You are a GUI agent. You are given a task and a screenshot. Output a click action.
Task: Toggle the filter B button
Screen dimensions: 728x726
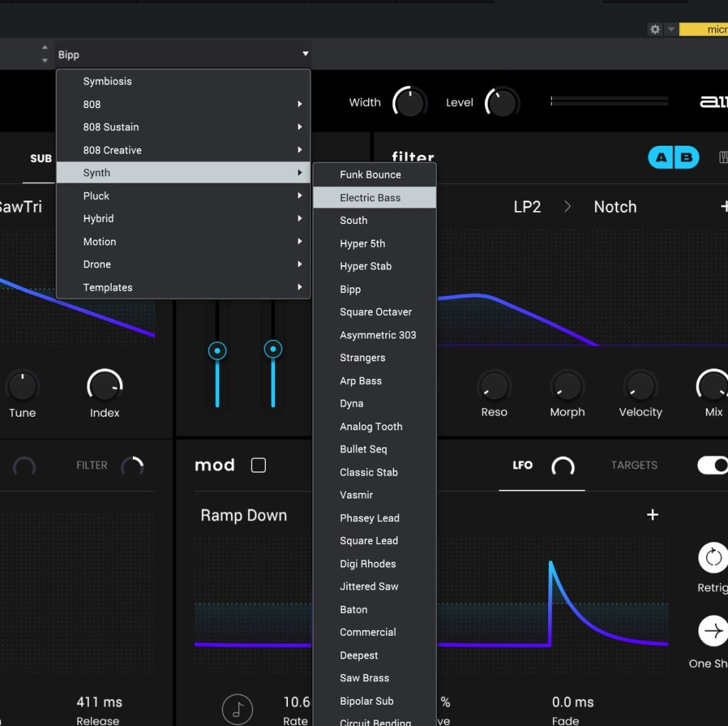686,158
